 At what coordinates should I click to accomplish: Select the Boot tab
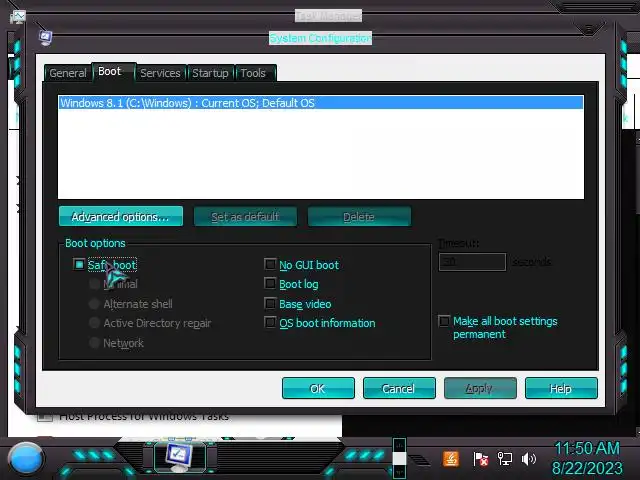click(x=114, y=72)
